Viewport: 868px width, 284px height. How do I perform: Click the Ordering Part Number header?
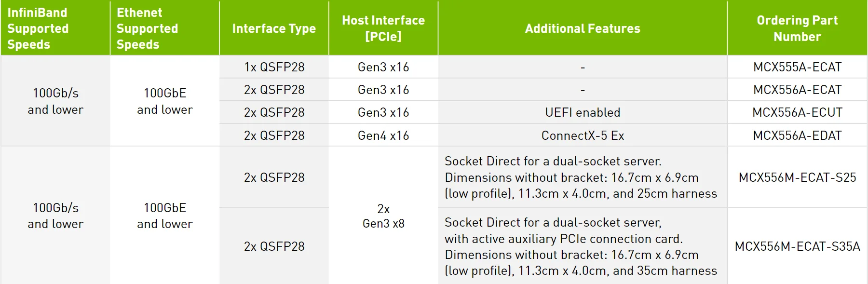tap(797, 28)
